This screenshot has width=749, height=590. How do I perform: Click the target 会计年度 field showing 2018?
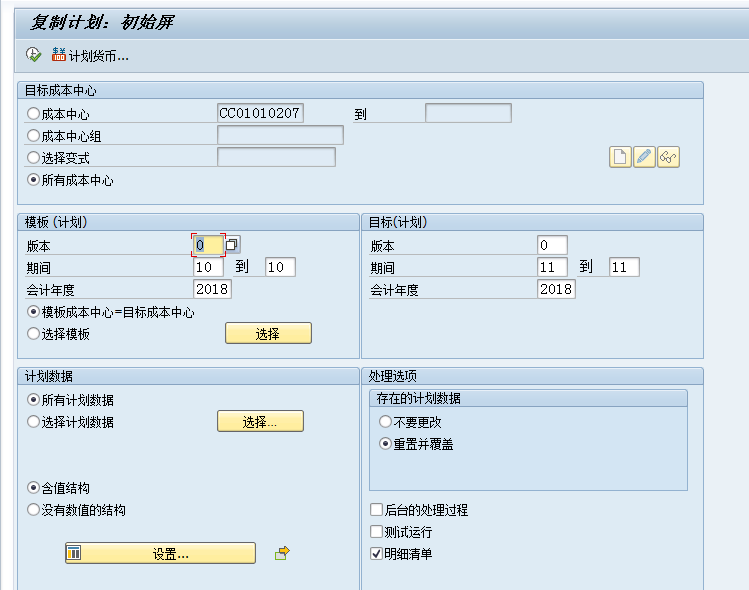556,289
